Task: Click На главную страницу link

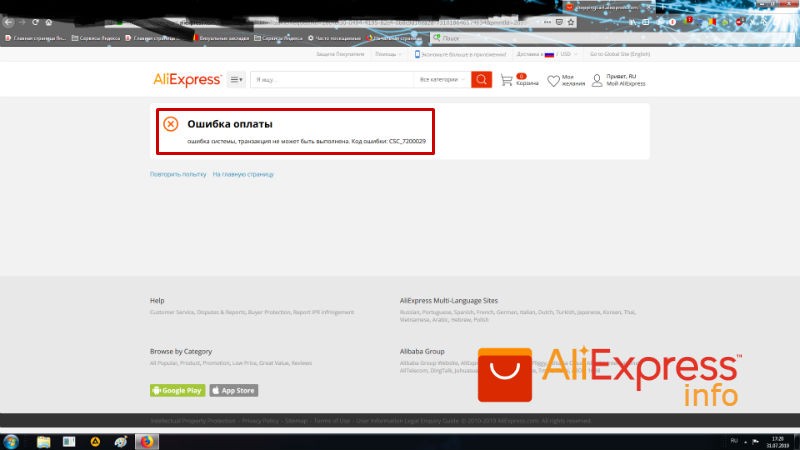Action: click(x=243, y=174)
